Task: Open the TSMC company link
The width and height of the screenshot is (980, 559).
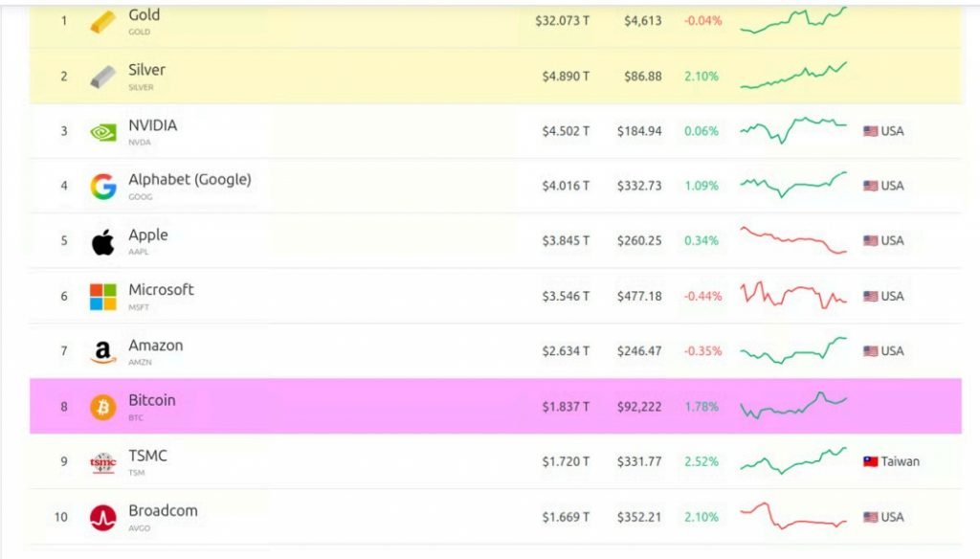Action: [x=147, y=456]
